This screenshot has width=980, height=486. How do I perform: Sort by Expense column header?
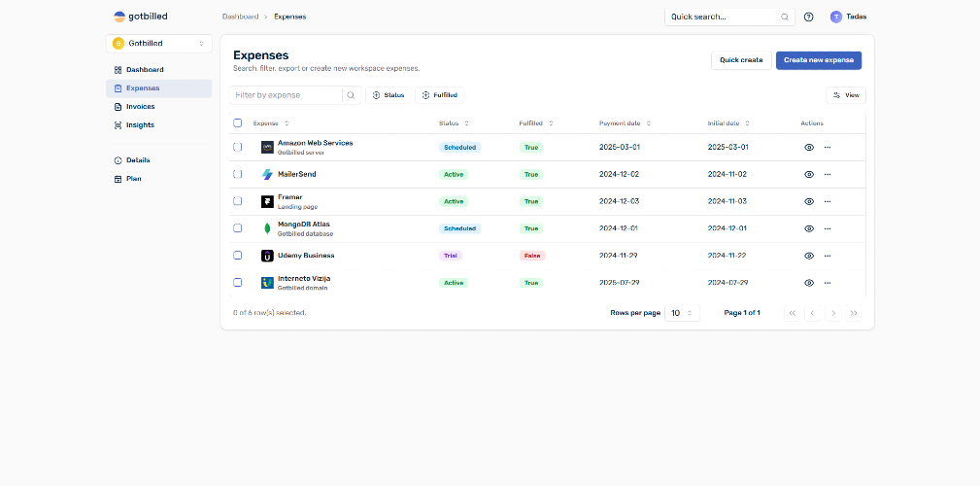coord(271,123)
